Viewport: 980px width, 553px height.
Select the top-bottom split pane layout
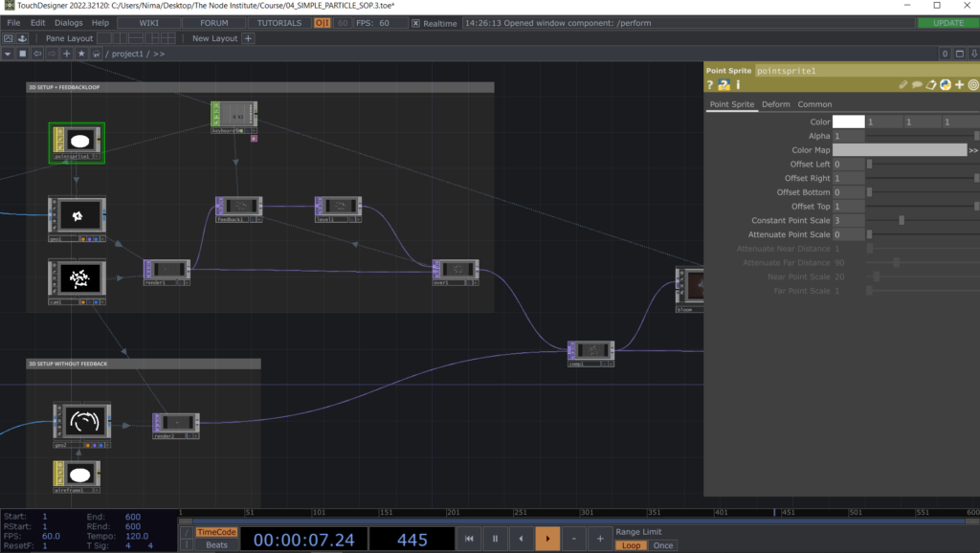(x=136, y=38)
